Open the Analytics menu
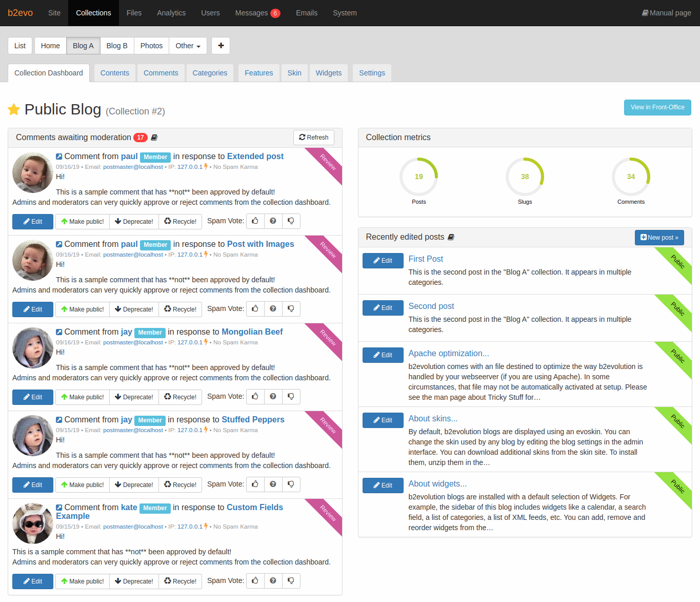Viewport: 700px width, 602px height. click(x=171, y=13)
